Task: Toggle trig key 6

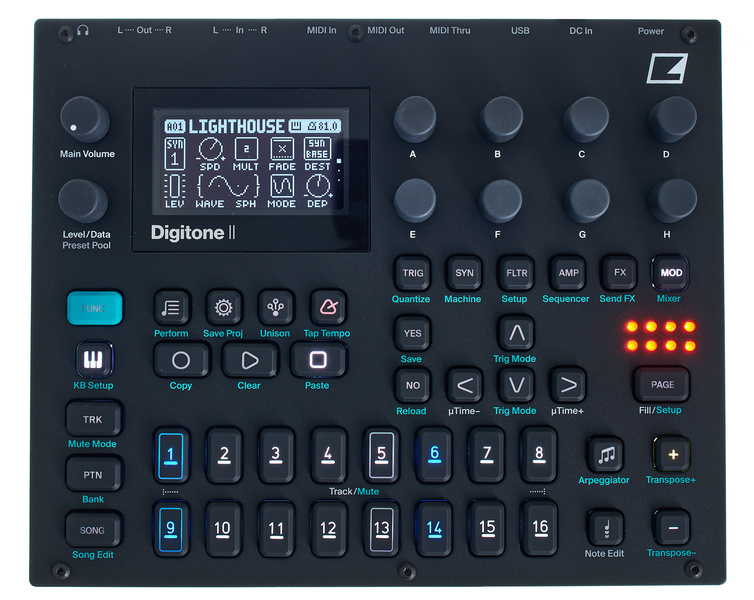Action: [434, 455]
